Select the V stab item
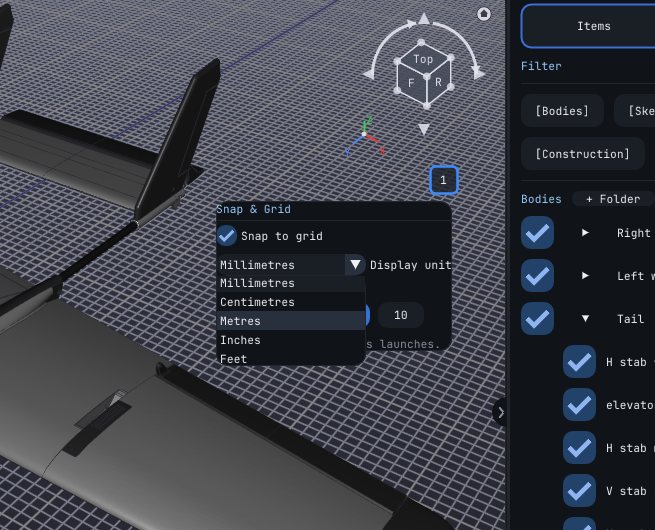This screenshot has height=530, width=655. (x=626, y=491)
